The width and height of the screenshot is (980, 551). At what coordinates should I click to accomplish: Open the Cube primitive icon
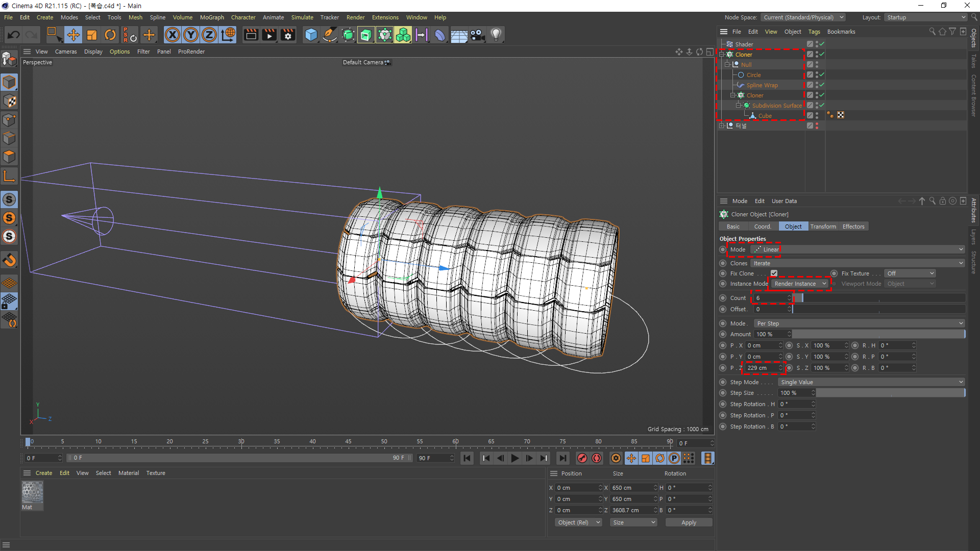point(311,35)
